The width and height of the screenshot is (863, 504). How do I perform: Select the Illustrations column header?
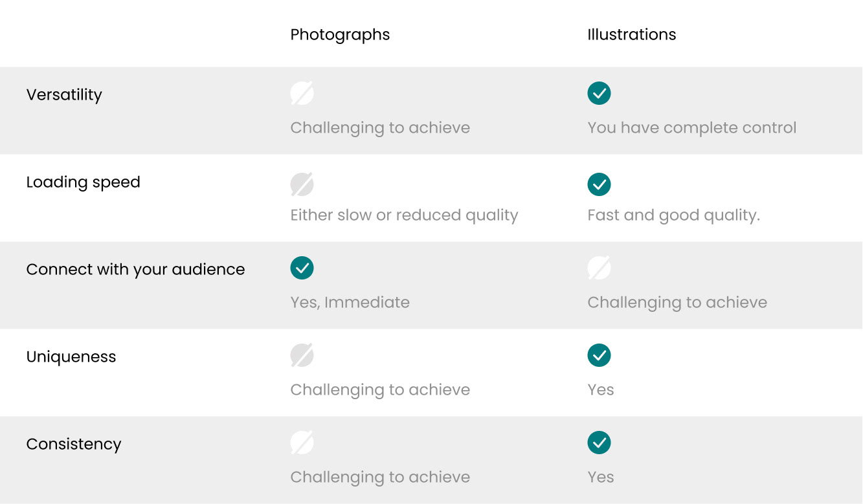click(632, 34)
